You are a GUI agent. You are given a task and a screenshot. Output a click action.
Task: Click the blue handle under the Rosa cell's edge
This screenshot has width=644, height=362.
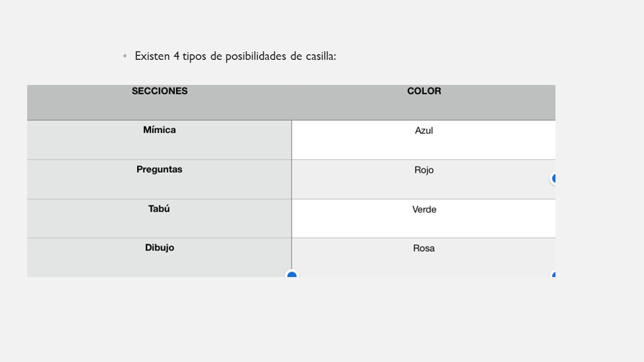click(553, 274)
